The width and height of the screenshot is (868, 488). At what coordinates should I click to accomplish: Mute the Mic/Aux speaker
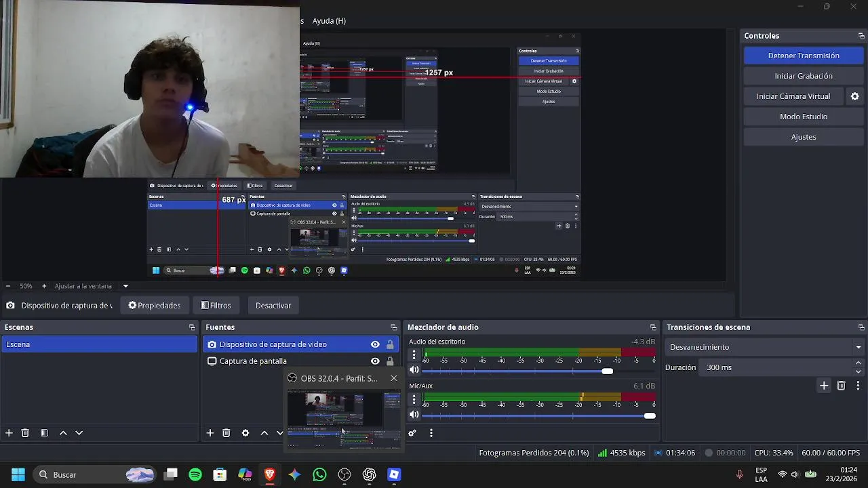tap(414, 415)
